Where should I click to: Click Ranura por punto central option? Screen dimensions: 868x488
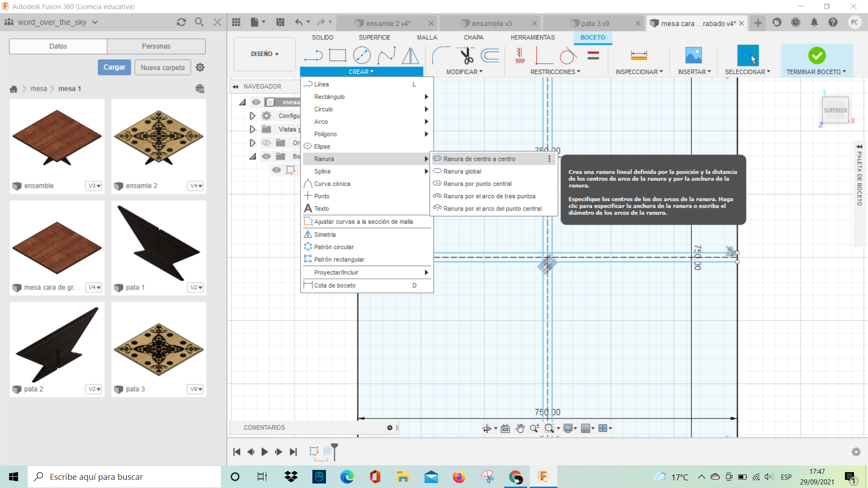click(x=477, y=183)
